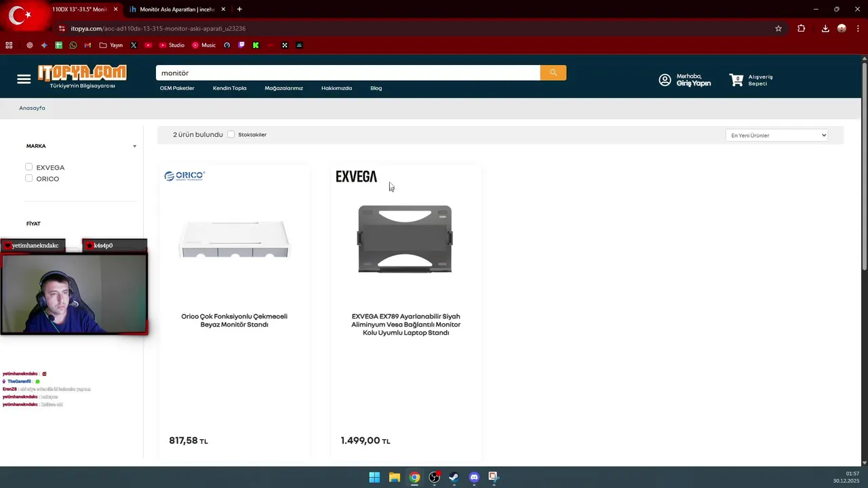The height and width of the screenshot is (488, 868).
Task: Click the Anasayfa breadcrumb link
Action: (32, 108)
